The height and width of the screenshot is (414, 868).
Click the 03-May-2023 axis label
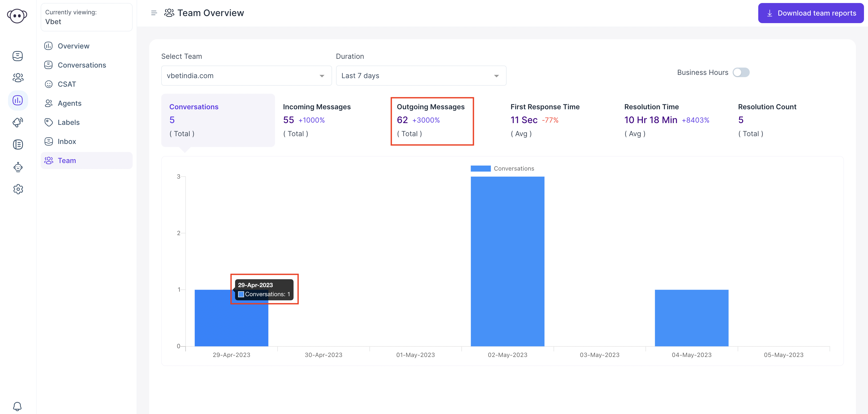(x=600, y=355)
